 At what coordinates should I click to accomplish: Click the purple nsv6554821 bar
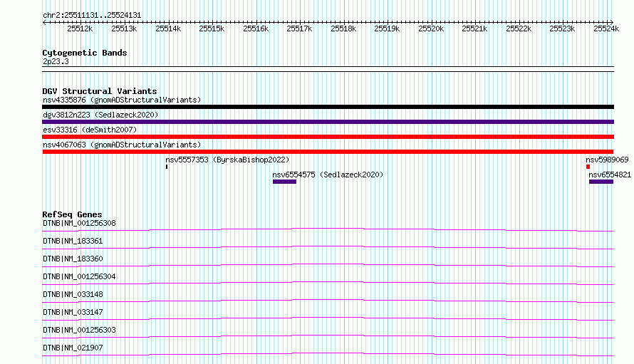click(x=601, y=182)
